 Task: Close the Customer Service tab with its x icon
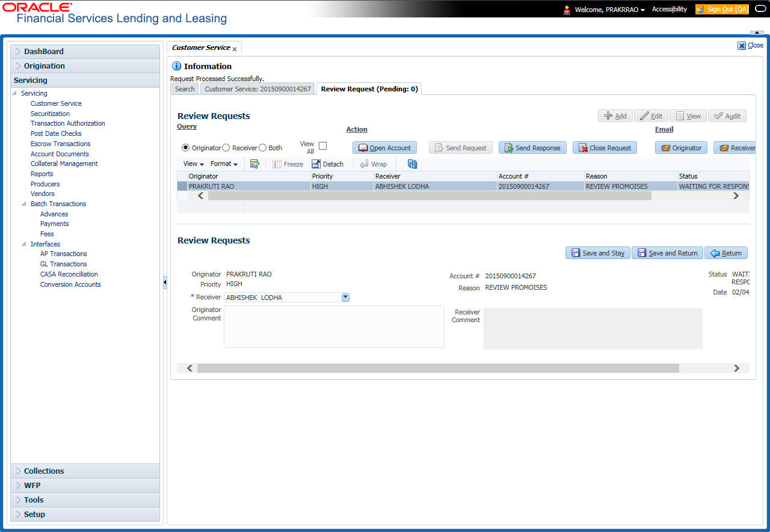pyautogui.click(x=235, y=49)
